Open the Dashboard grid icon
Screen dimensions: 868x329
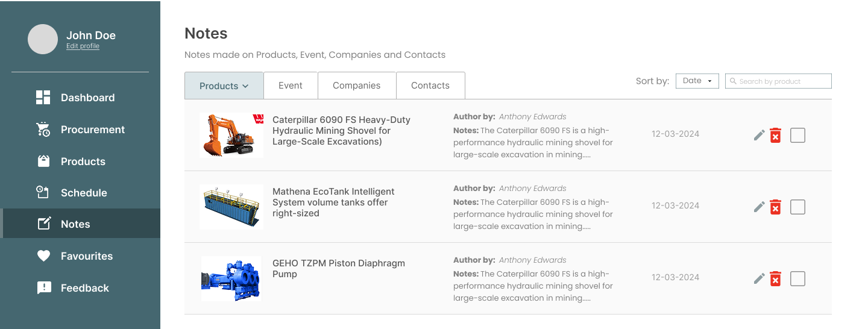point(43,98)
